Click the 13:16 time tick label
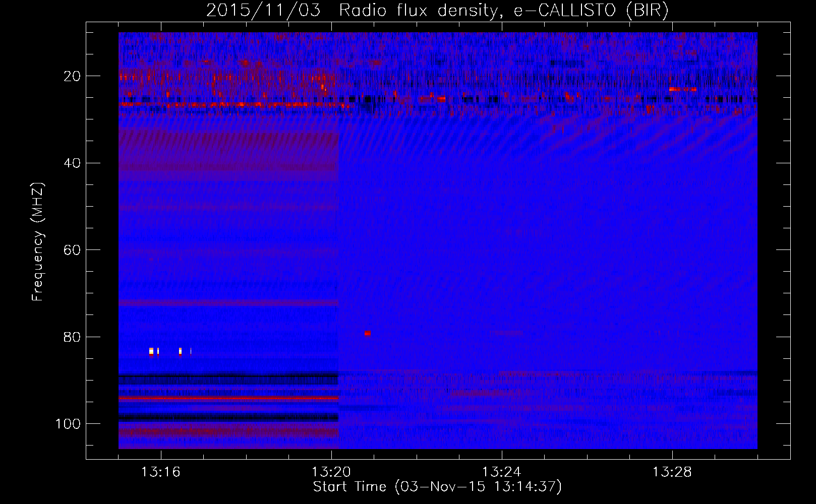816x504 pixels. tap(160, 472)
